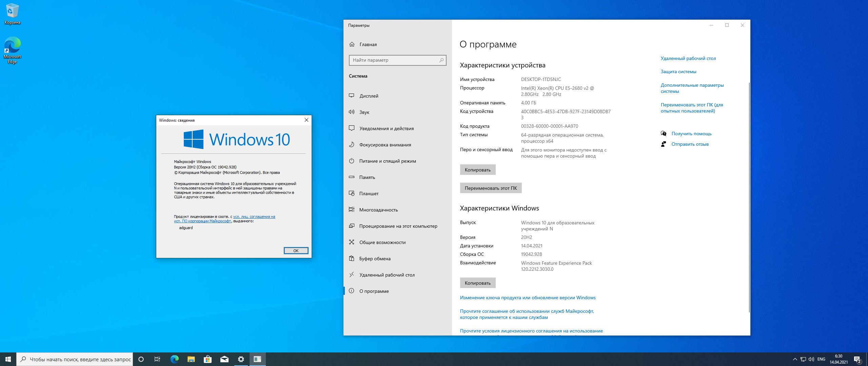This screenshot has width=868, height=366.
Task: Open Фокусировка внимания settings
Action: click(397, 145)
